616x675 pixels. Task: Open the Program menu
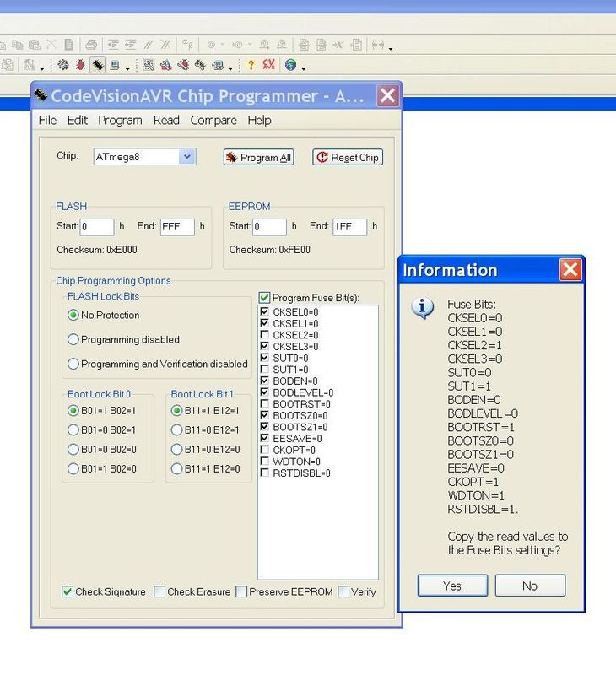pos(120,120)
